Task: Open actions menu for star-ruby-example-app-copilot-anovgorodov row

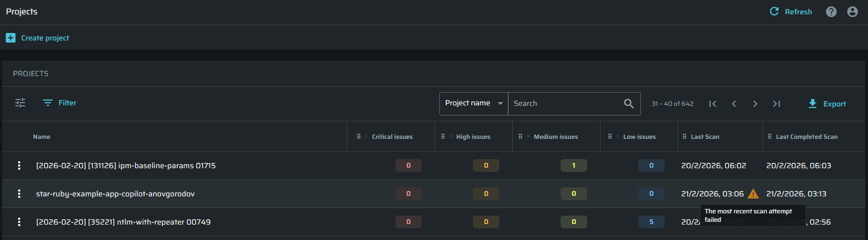Action: click(x=19, y=194)
